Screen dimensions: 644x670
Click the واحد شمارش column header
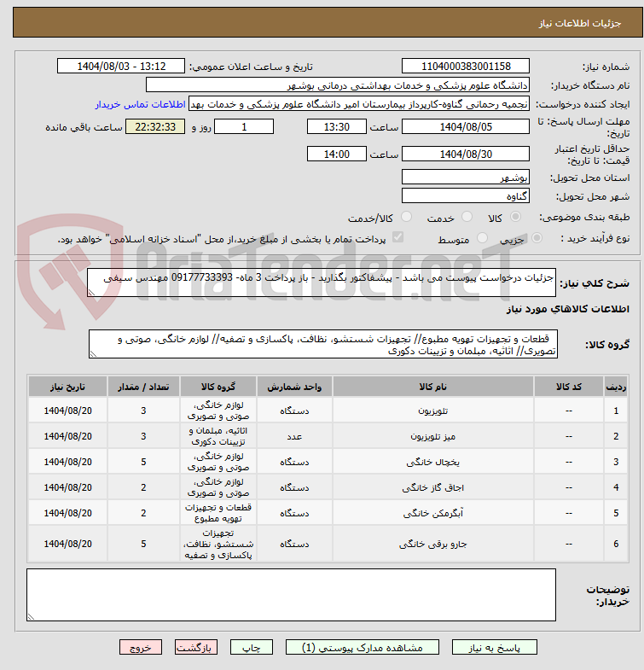tap(294, 387)
